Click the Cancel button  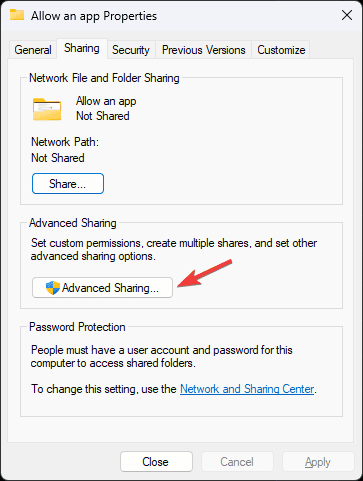coord(237,462)
